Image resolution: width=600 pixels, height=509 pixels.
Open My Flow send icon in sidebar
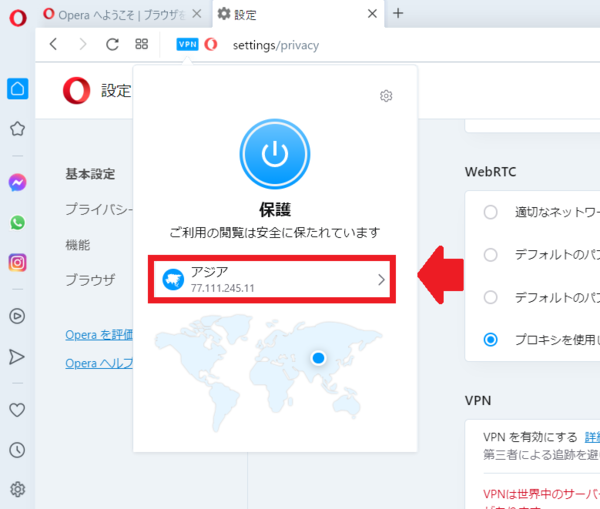pyautogui.click(x=17, y=357)
